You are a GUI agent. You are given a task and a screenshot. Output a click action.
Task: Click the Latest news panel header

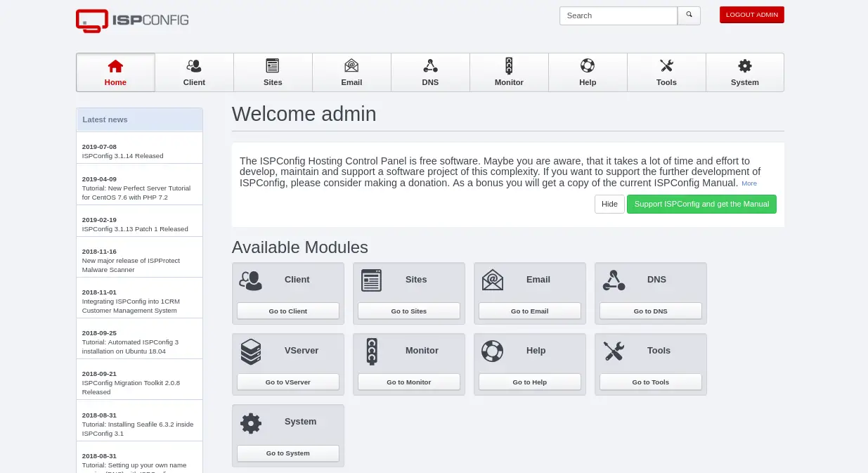pos(139,119)
